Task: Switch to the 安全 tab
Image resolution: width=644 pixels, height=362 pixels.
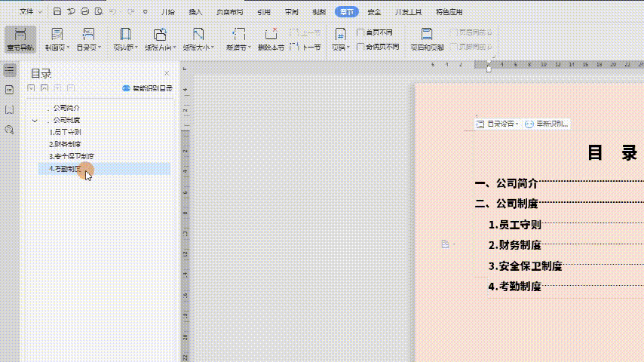Action: (x=374, y=12)
